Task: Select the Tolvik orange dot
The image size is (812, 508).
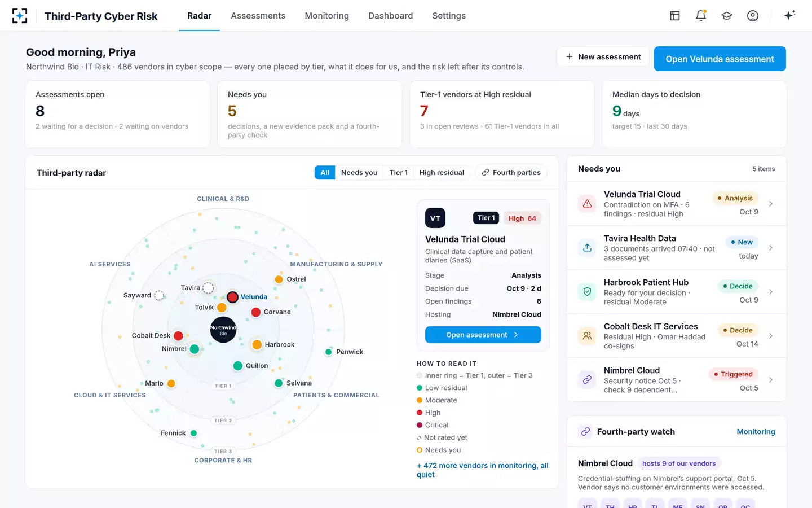Action: (222, 308)
